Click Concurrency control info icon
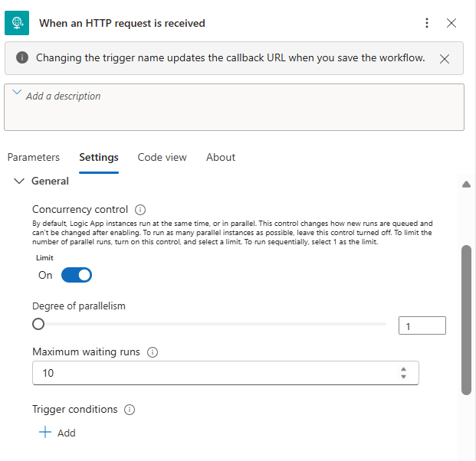Image resolution: width=476 pixels, height=461 pixels. tap(140, 210)
